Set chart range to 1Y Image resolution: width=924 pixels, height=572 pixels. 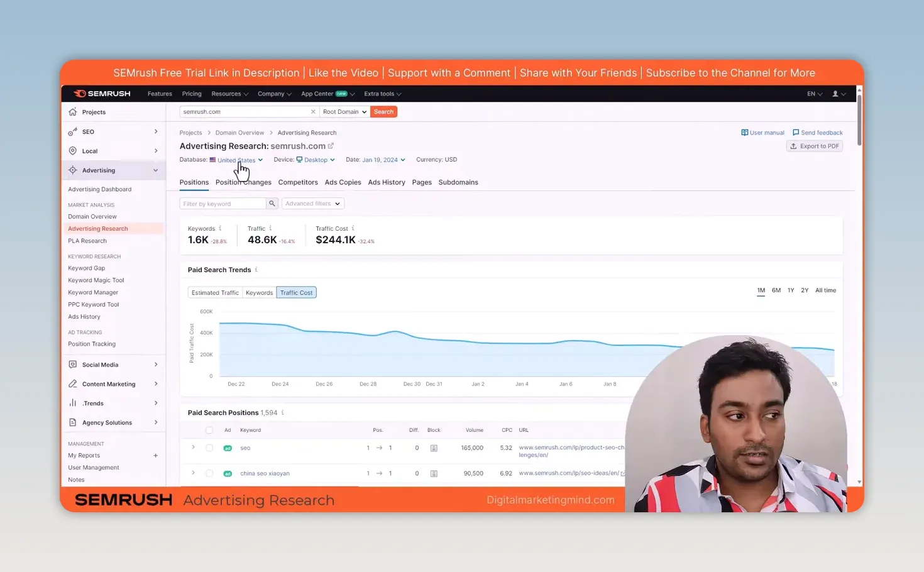[791, 290]
